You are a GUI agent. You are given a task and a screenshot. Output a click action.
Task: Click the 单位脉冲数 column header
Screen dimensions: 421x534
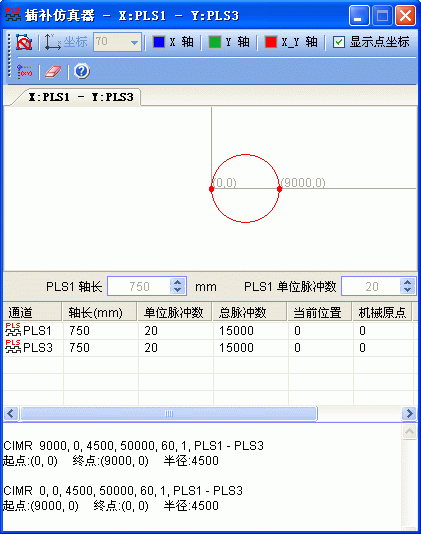point(175,312)
